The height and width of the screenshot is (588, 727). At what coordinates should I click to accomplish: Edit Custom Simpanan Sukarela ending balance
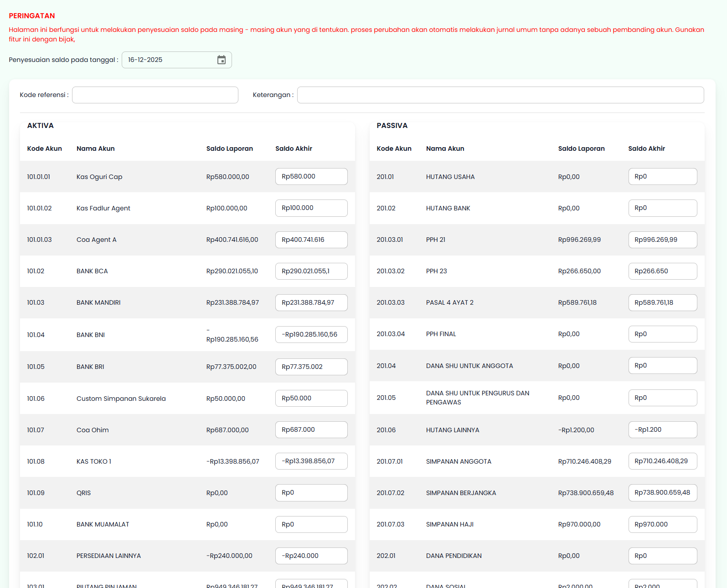point(311,399)
